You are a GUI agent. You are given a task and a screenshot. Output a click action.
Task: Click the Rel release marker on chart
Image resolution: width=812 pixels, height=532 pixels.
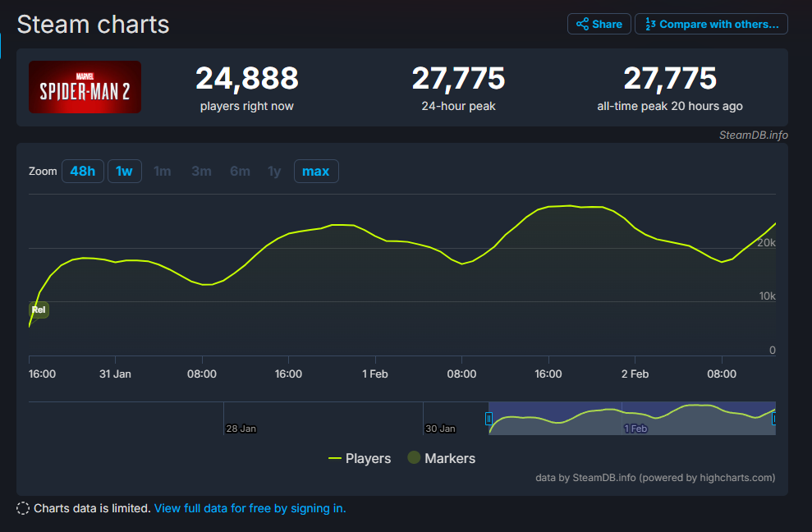[39, 310]
